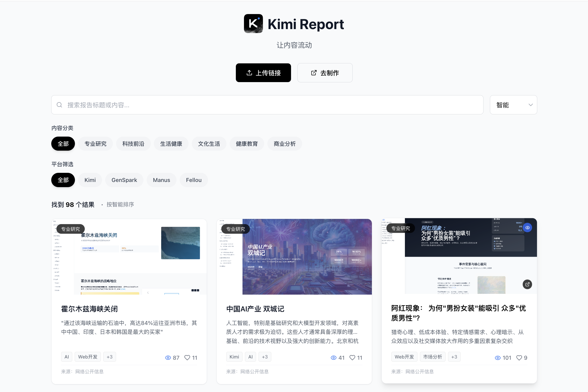588x392 pixels.
Task: Open the 智能 sort dropdown
Action: [513, 105]
